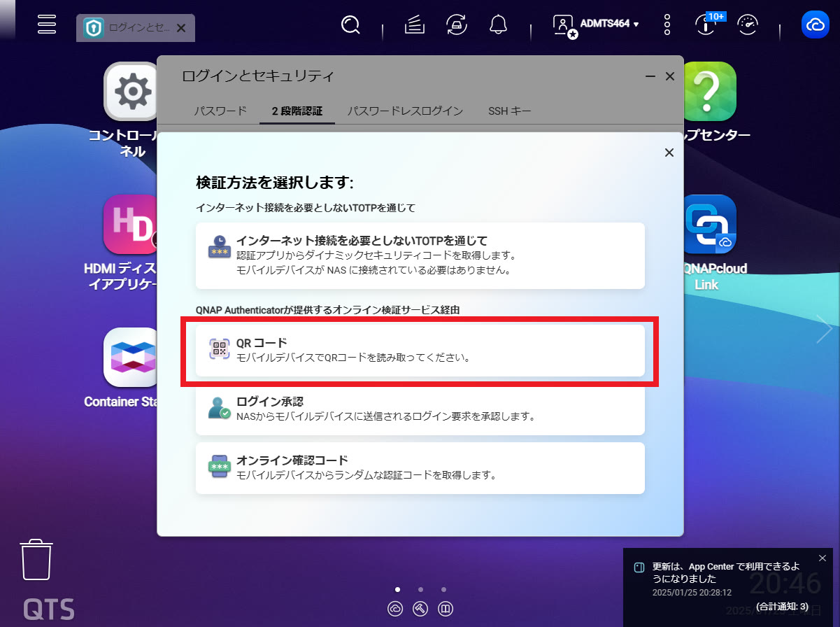Screen dimensions: 840x627
Task: Open the App Center update notification message
Action: [x=726, y=572]
